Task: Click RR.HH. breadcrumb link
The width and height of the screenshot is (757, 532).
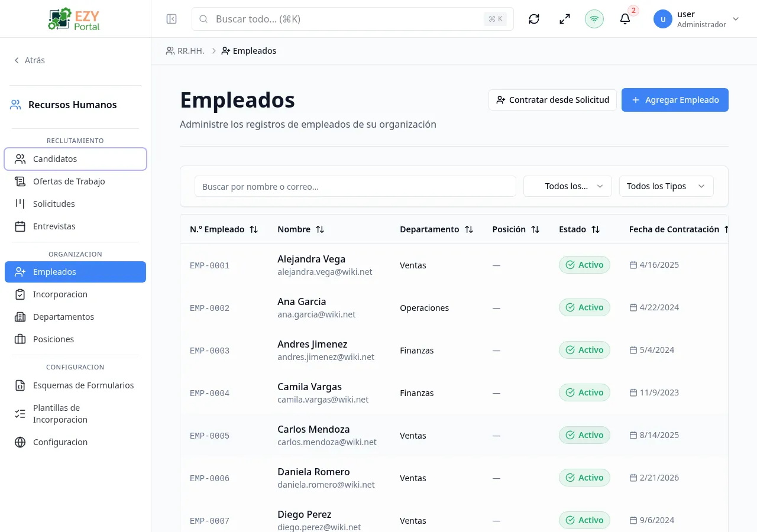Action: (x=185, y=51)
